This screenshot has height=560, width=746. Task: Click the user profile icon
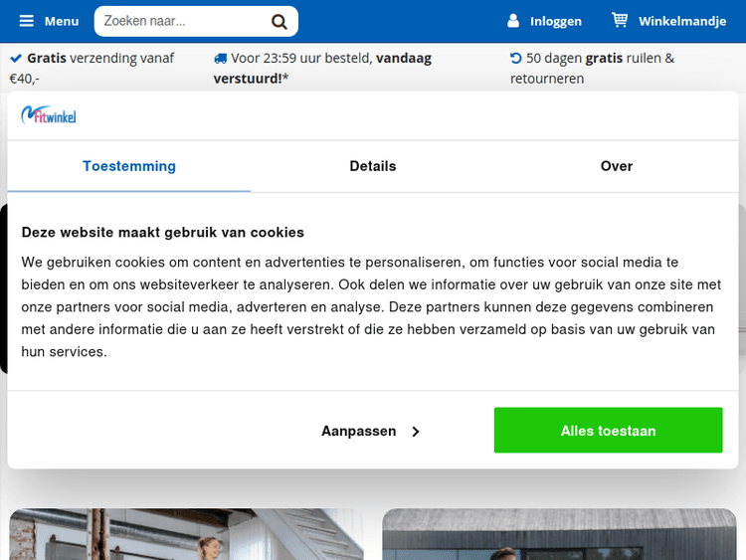513,21
